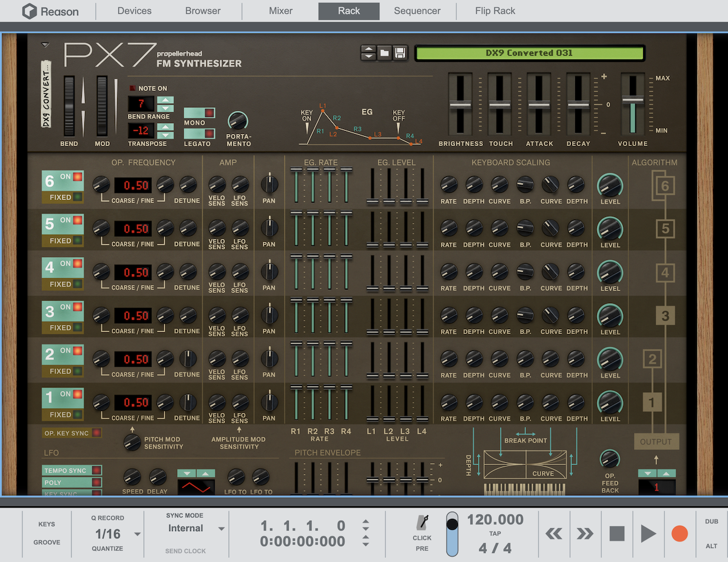The width and height of the screenshot is (728, 562).
Task: Toggle operator 1 FIXED button
Action: point(62,415)
